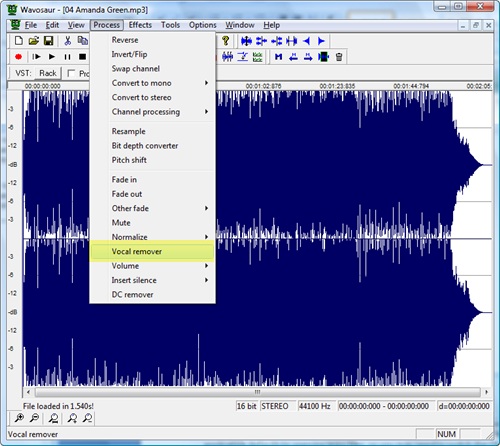The width and height of the screenshot is (500, 446).
Task: Select Reverse in the Process menu
Action: (152, 40)
